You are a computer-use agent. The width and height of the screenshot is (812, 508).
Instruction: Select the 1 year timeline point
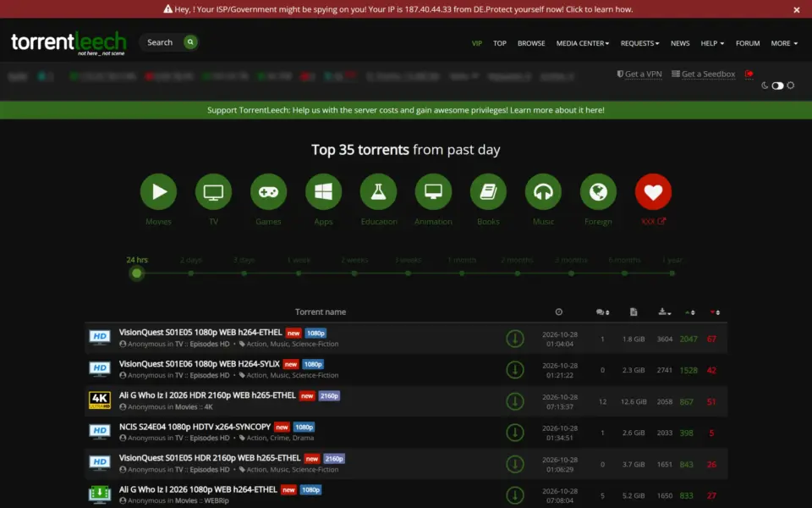672,273
